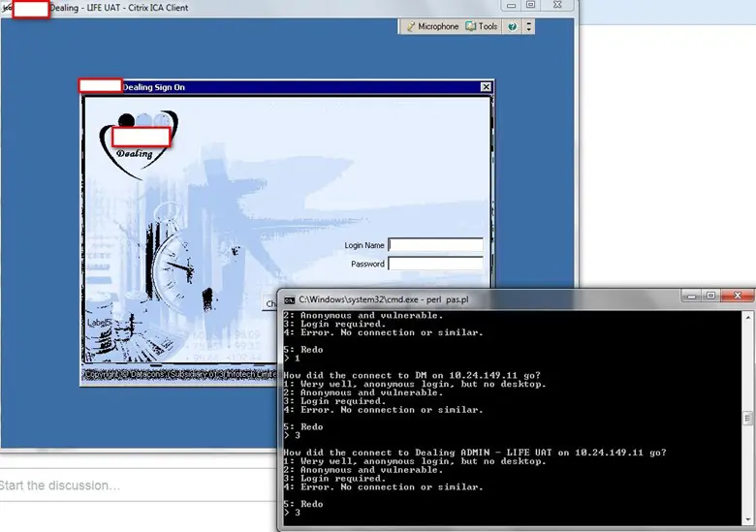Click into the Login Name field
Image resolution: width=756 pixels, height=532 pixels.
tap(435, 245)
